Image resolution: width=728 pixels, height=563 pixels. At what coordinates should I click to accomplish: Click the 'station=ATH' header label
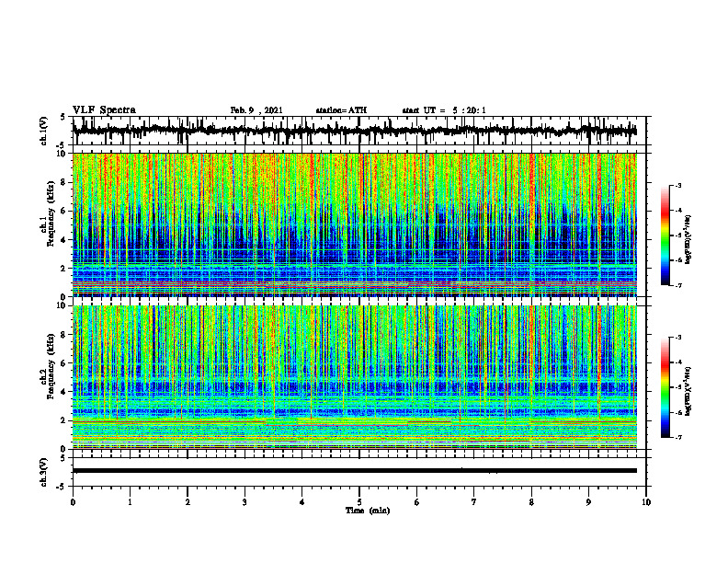pyautogui.click(x=341, y=110)
